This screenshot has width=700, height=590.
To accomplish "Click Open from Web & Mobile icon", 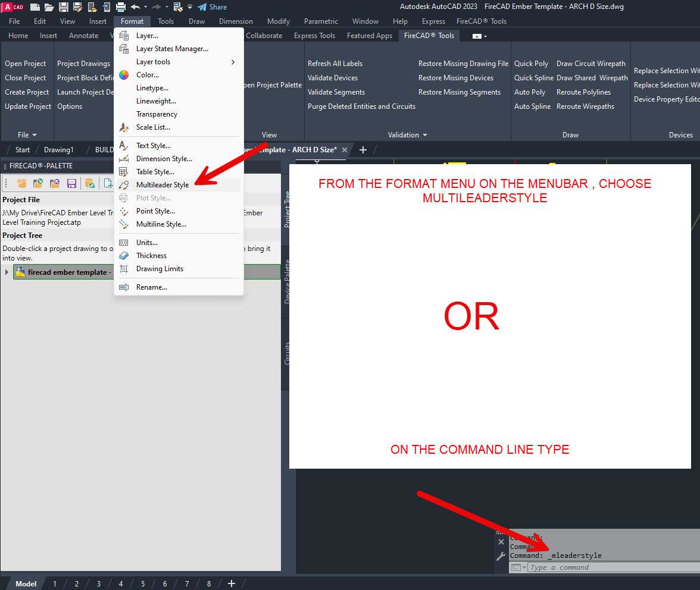I will pos(92,7).
